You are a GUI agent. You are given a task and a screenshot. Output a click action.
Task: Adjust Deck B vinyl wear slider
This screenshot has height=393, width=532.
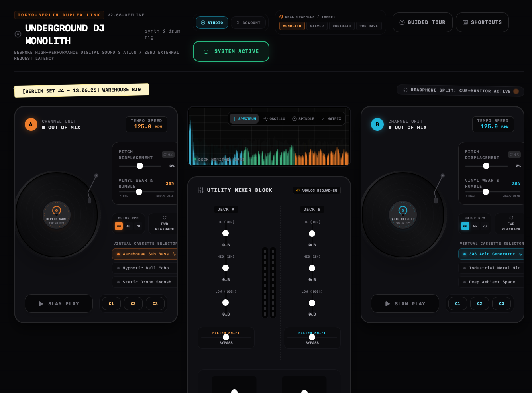pos(492,192)
